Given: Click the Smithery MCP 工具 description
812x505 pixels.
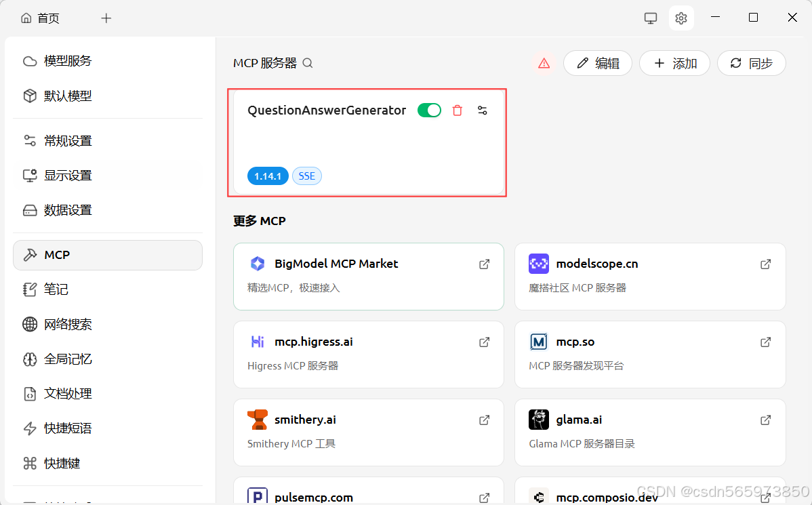Looking at the screenshot, I should click(291, 444).
